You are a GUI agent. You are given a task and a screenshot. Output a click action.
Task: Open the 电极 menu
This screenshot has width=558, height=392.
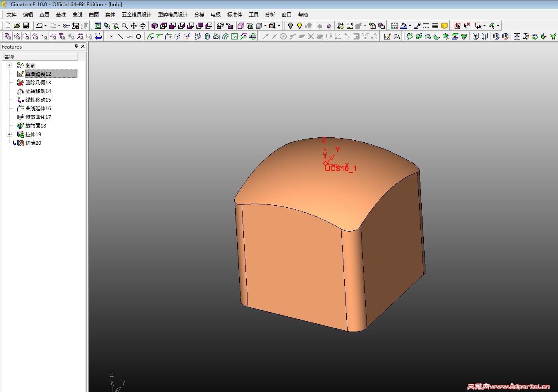(216, 15)
